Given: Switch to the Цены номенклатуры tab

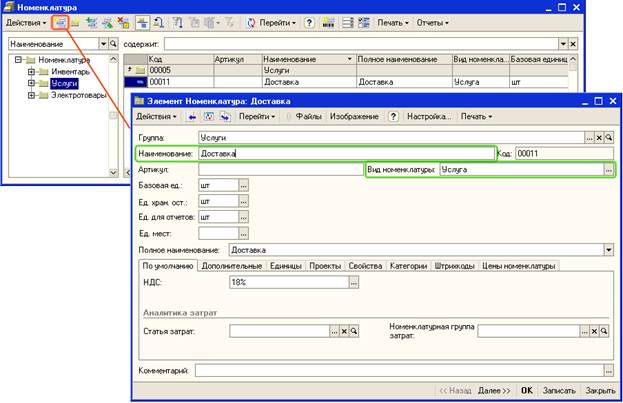Looking at the screenshot, I should (517, 266).
